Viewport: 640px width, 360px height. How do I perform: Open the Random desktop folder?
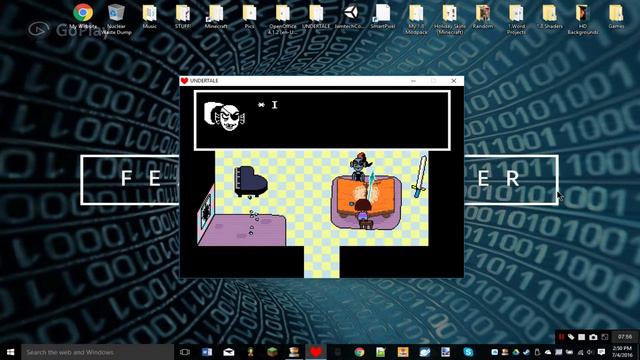click(483, 16)
